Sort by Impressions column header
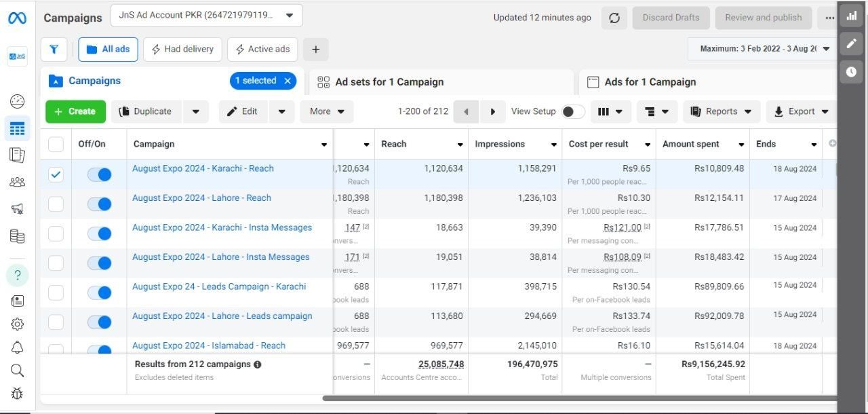The height and width of the screenshot is (414, 868). point(515,144)
